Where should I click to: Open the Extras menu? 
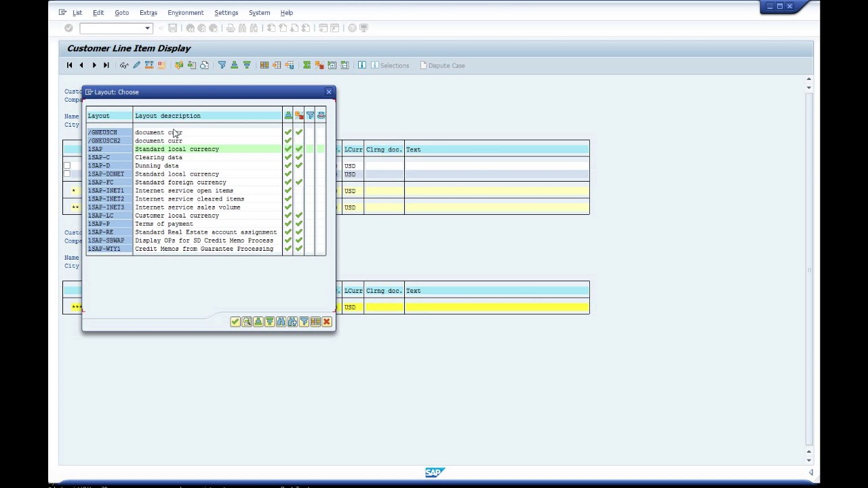click(x=148, y=12)
